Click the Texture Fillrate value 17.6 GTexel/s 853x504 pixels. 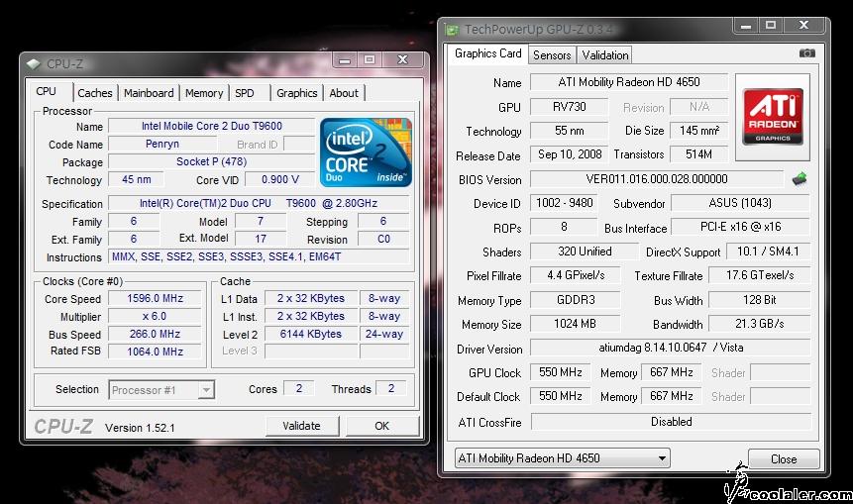point(760,275)
